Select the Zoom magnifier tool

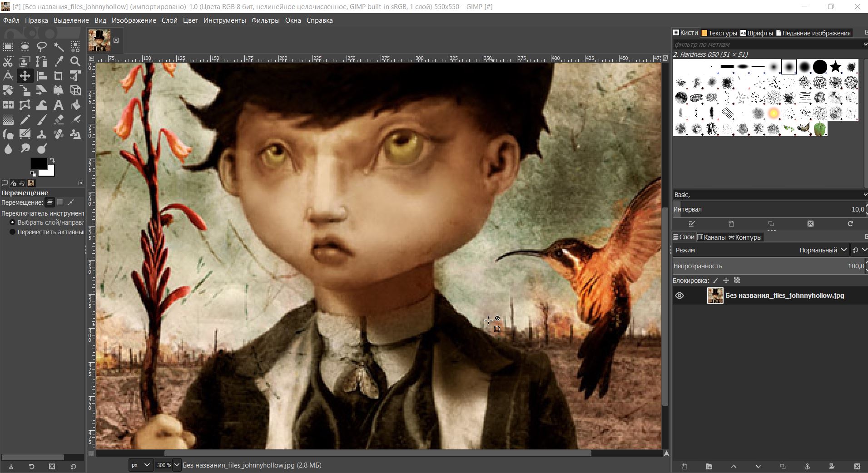pyautogui.click(x=75, y=61)
